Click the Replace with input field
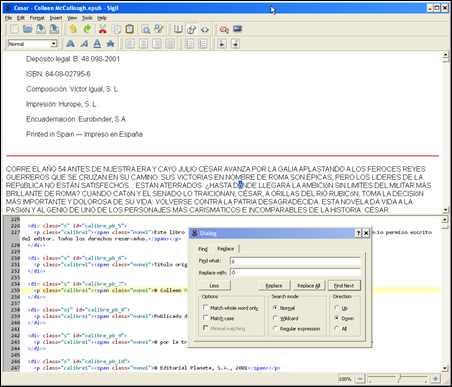Viewport: 452px width, 387px height. coord(295,273)
